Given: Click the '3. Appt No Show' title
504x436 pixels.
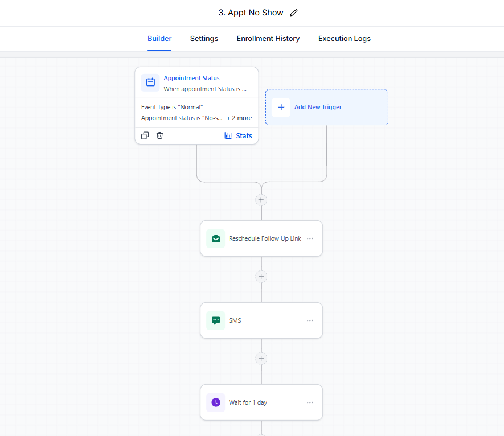Looking at the screenshot, I should pos(251,13).
